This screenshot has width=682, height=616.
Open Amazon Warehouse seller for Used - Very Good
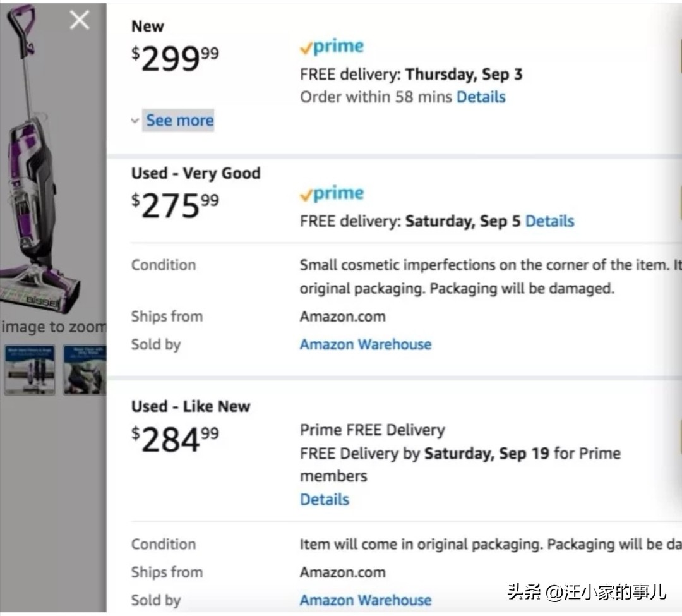(x=365, y=344)
